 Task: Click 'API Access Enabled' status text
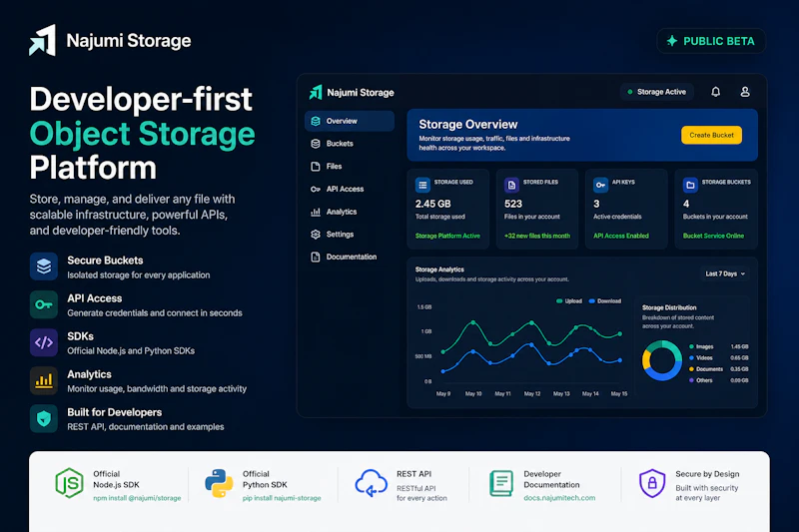(x=620, y=236)
